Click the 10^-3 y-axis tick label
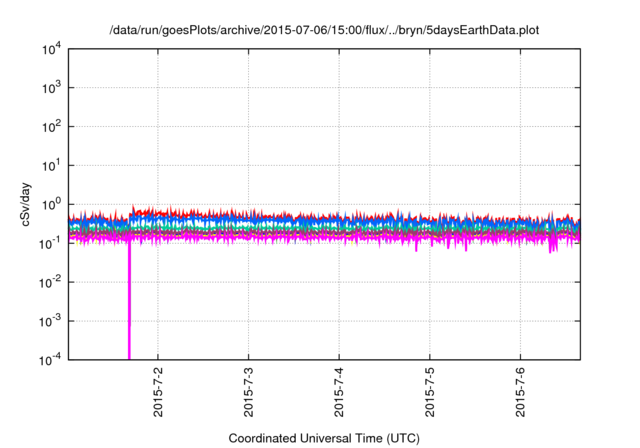Viewport: 640px width, 448px height. point(51,321)
